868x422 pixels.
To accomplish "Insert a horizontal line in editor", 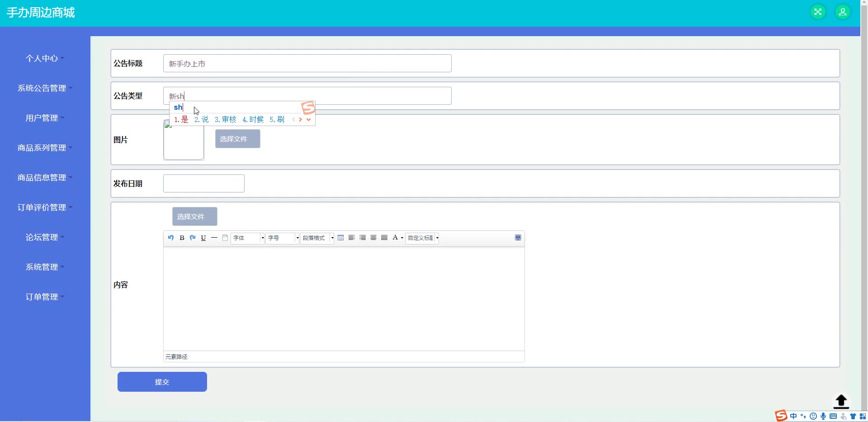I will tap(214, 238).
